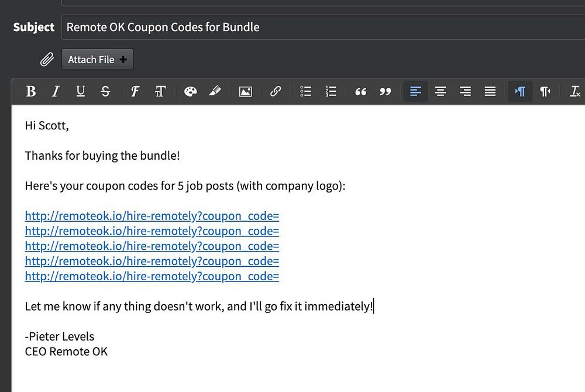585x392 pixels.
Task: Edit the Subject input field
Action: (323, 27)
